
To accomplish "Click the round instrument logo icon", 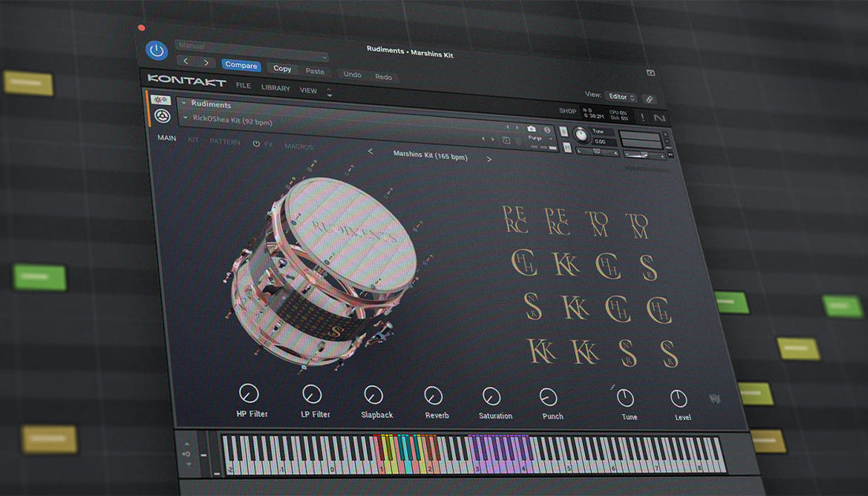I will tap(162, 116).
